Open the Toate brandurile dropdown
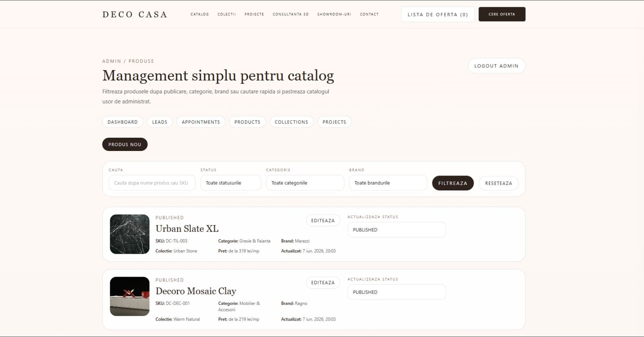This screenshot has width=644, height=337. [388, 183]
